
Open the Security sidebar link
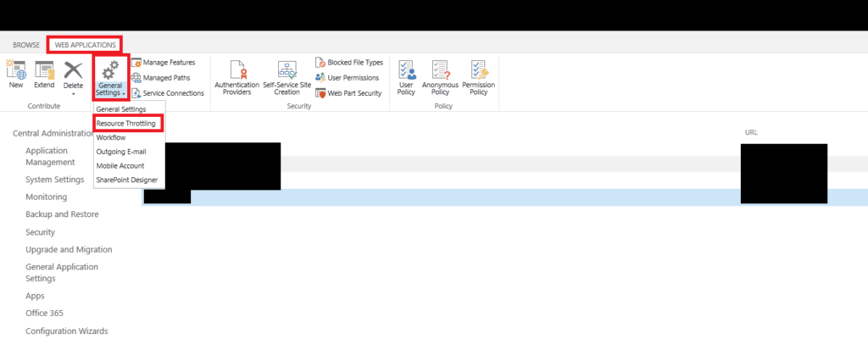41,232
